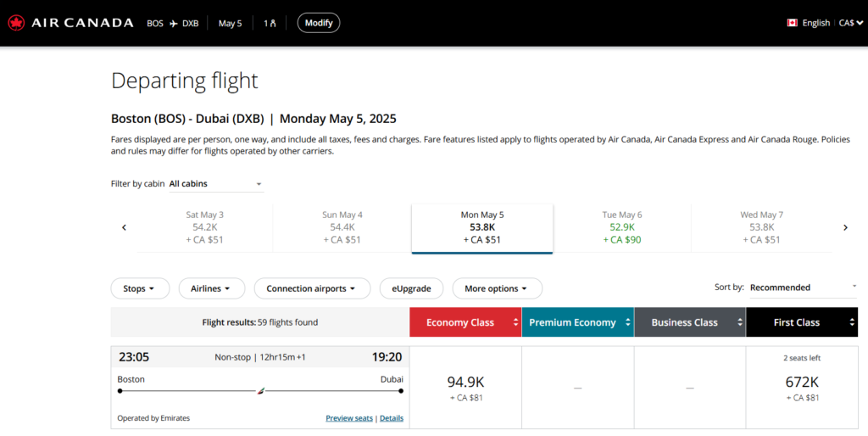
Task: Expand the More options filter
Action: (x=497, y=288)
